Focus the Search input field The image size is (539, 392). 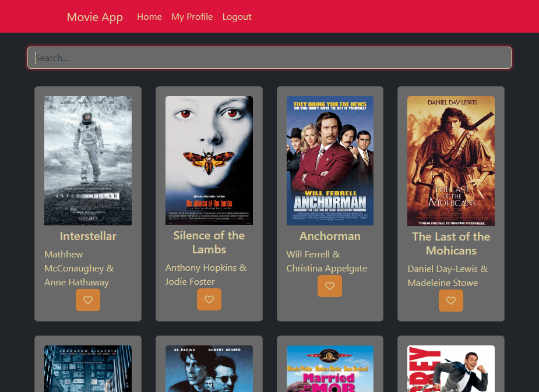coord(269,58)
